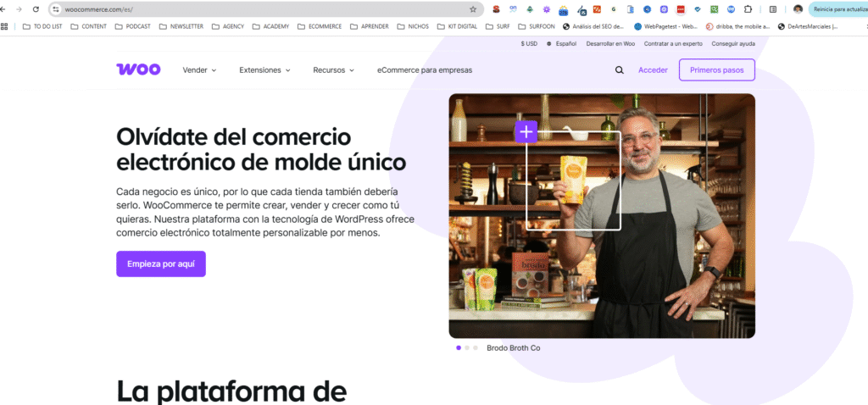This screenshot has width=868, height=405.
Task: Open eCommerce para empresas menu item
Action: [425, 70]
